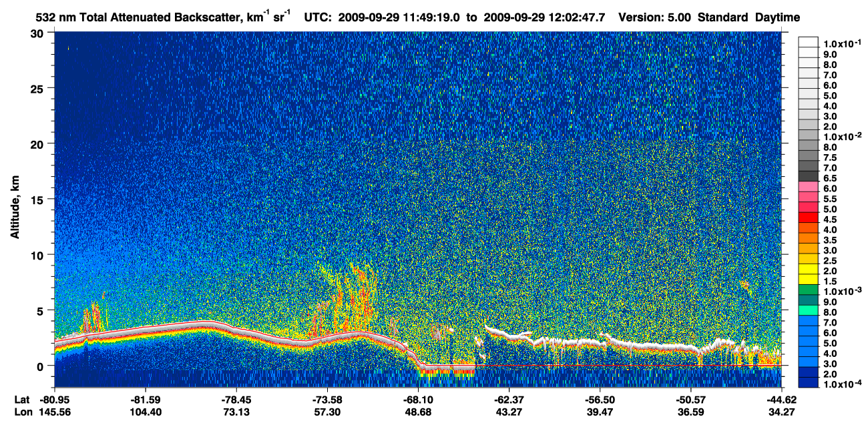
Task: Pick the darkest gray swatch in color scale
Action: (x=809, y=176)
